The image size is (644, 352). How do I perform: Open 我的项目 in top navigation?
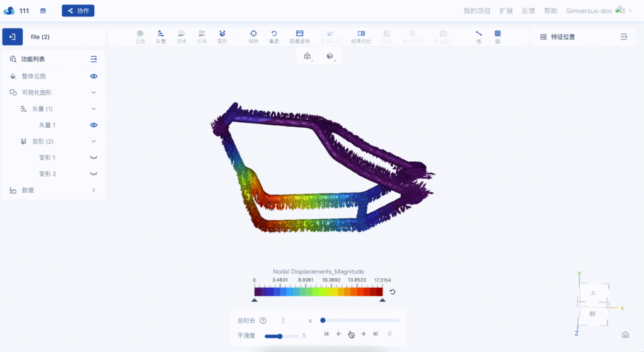pos(477,11)
